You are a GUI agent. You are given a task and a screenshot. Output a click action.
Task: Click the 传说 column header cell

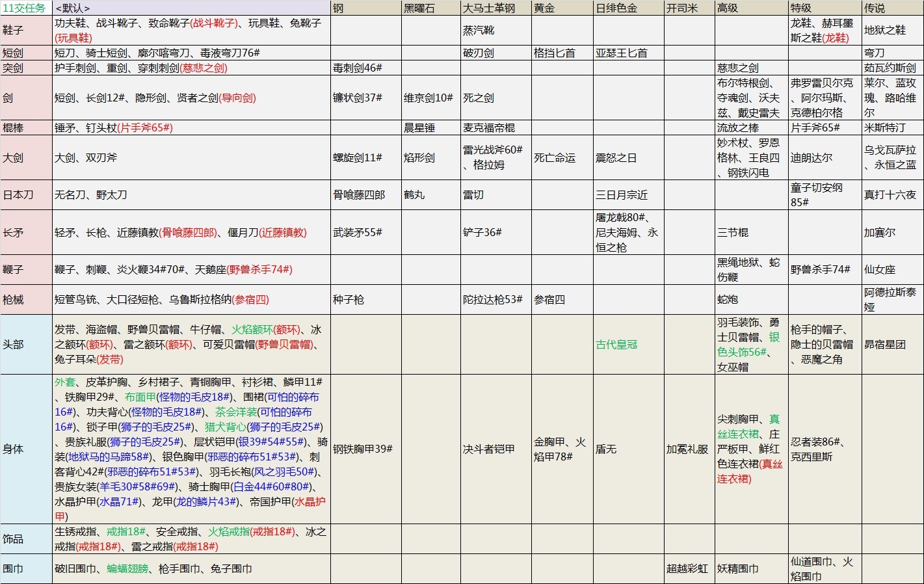tap(875, 8)
